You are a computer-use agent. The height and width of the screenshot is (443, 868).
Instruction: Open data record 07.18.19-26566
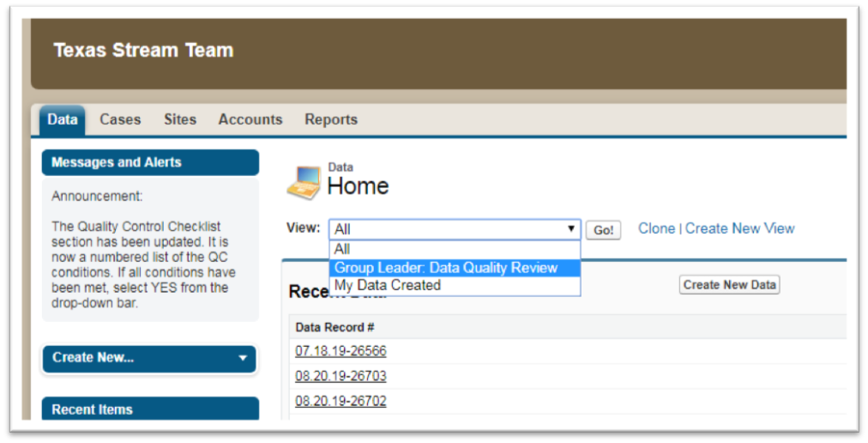tap(341, 351)
